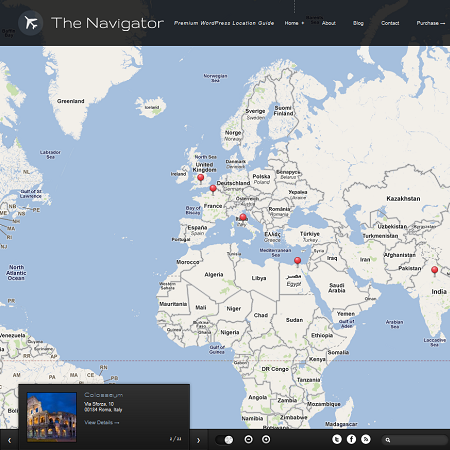This screenshot has width=450, height=450.
Task: Click the search magnifier icon
Action: click(x=388, y=440)
